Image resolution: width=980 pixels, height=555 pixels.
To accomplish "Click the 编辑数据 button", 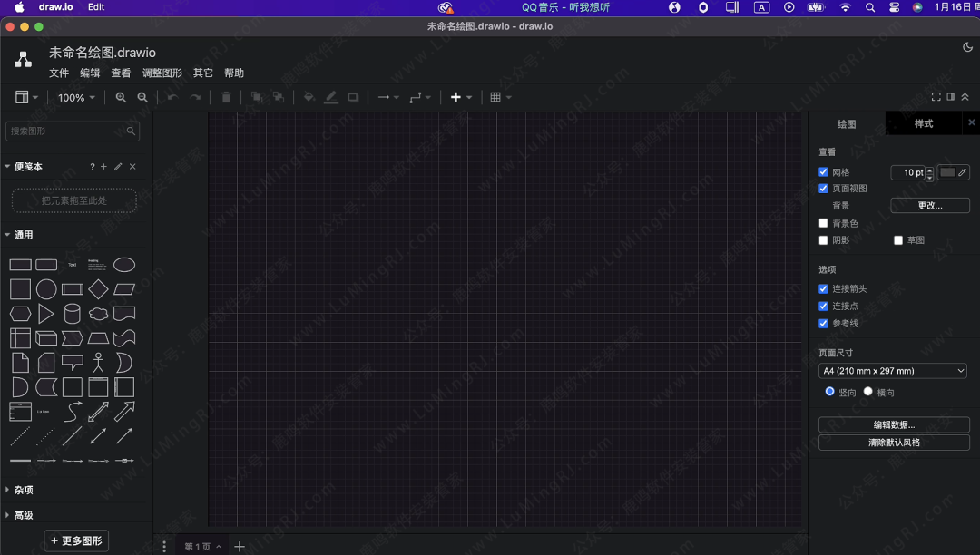I will (x=894, y=424).
